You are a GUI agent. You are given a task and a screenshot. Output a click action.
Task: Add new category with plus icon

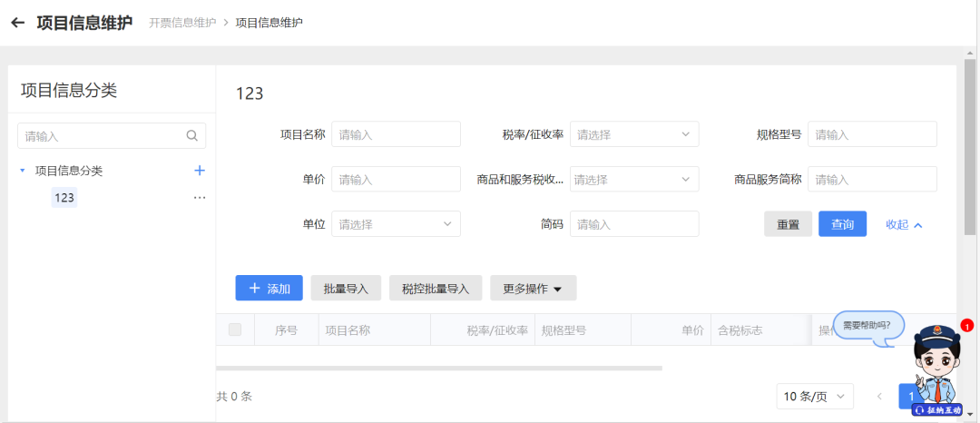[200, 171]
